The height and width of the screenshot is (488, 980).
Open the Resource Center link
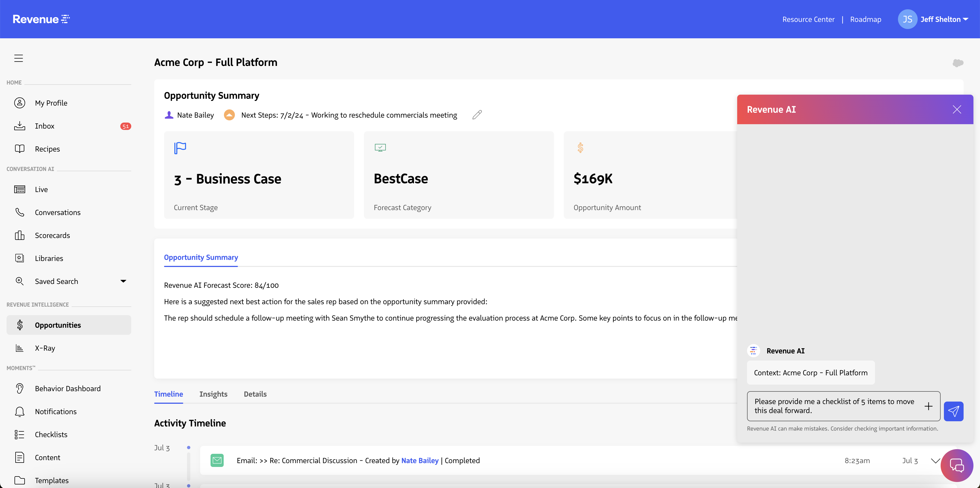808,19
